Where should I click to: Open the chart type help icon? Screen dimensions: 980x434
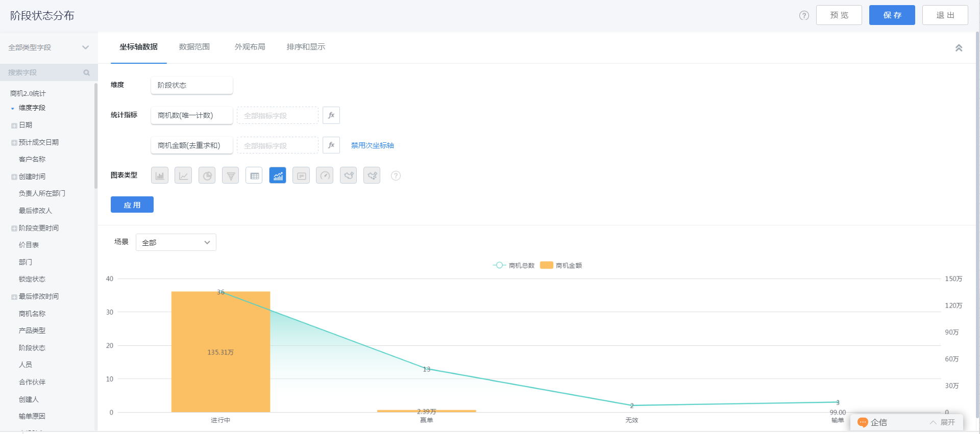(x=396, y=175)
